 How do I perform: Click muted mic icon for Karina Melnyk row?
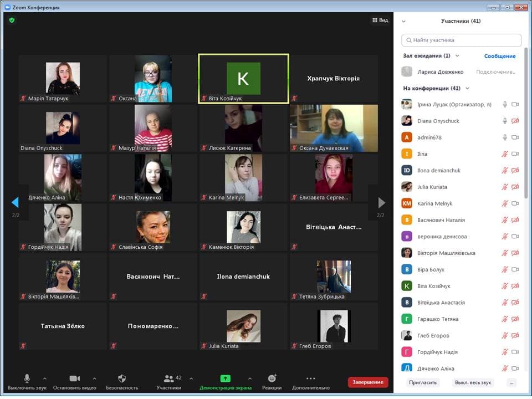pyautogui.click(x=504, y=203)
